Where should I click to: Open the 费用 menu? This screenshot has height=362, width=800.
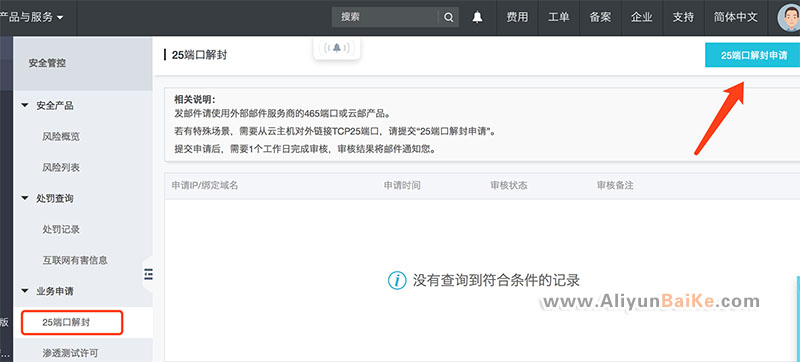click(x=517, y=17)
